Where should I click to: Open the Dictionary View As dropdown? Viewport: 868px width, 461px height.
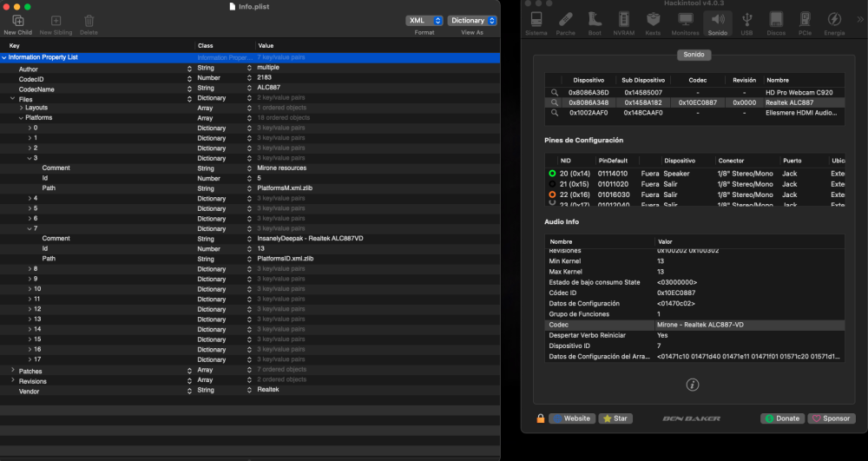click(472, 21)
